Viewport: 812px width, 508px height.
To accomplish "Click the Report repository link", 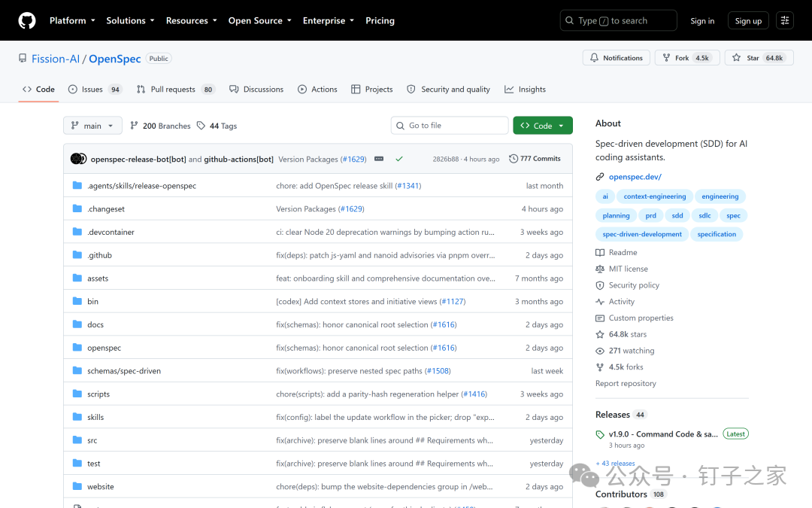I will coord(626,384).
